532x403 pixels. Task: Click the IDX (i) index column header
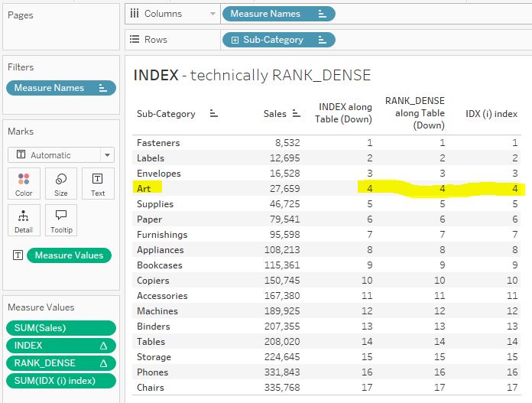tap(491, 114)
